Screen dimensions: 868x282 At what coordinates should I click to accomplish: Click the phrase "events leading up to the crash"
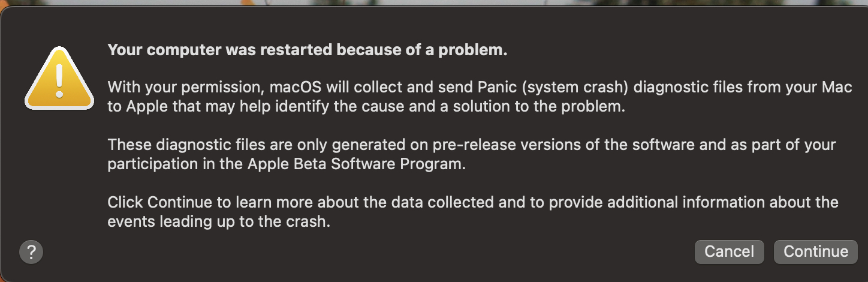click(x=219, y=221)
